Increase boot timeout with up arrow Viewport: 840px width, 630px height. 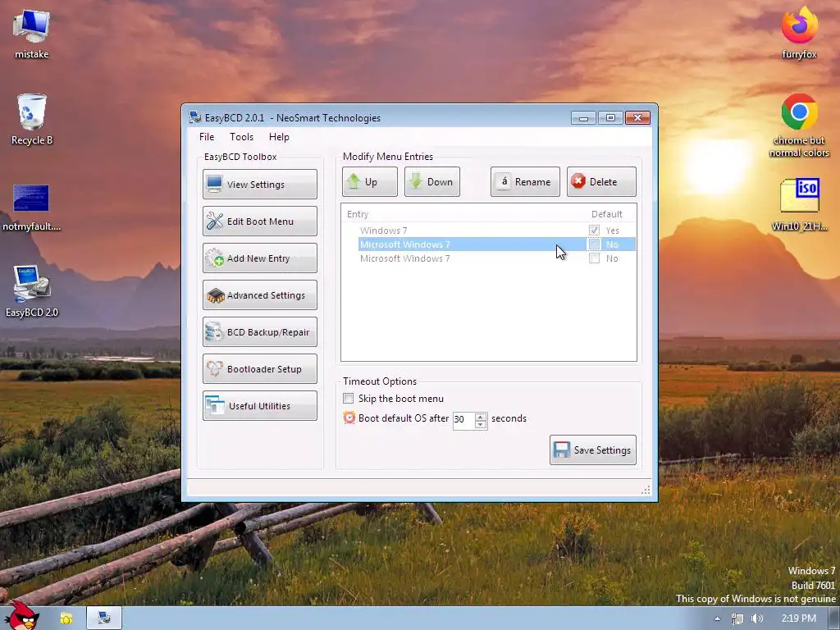point(481,417)
